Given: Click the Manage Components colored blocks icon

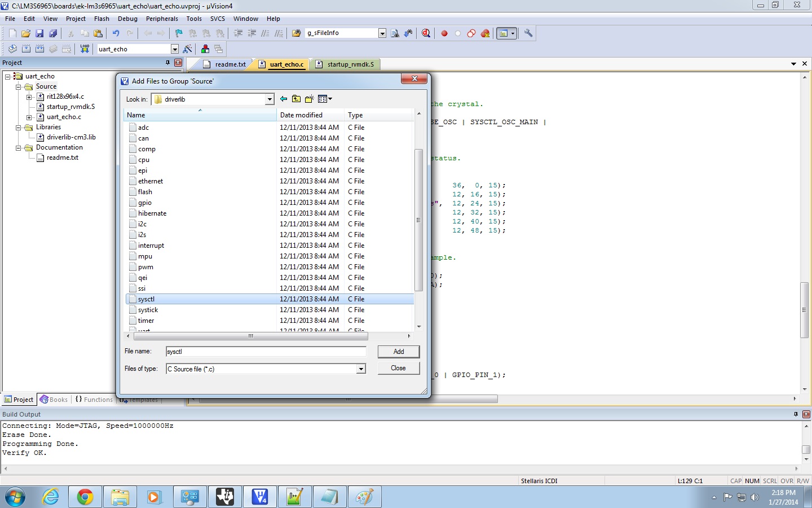Looking at the screenshot, I should tap(205, 49).
